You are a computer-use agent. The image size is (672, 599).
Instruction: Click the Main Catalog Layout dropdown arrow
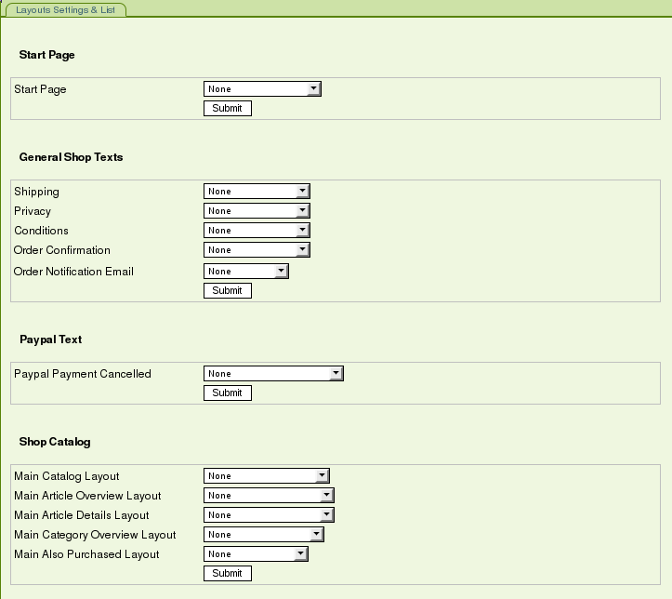322,476
